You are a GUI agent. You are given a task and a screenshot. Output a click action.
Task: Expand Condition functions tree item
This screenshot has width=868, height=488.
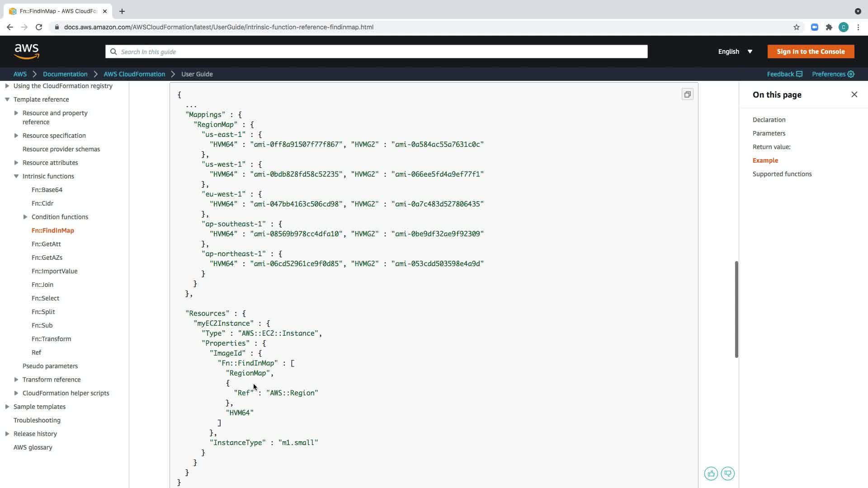(x=25, y=217)
